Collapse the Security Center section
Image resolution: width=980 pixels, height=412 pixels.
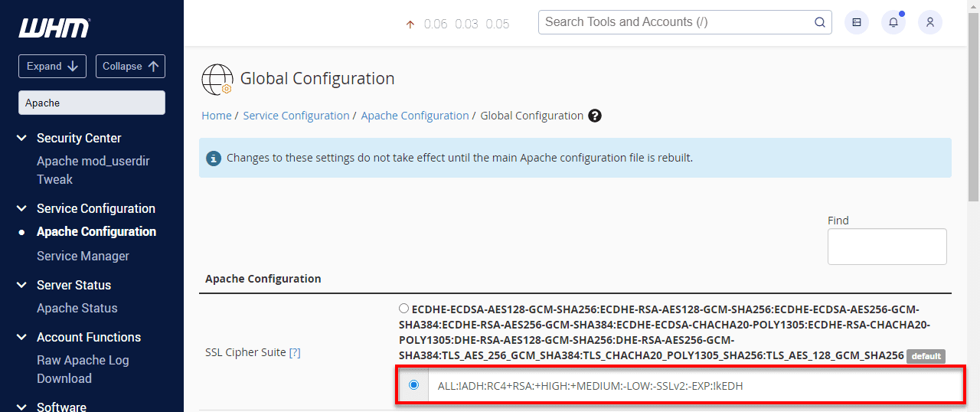tap(22, 138)
